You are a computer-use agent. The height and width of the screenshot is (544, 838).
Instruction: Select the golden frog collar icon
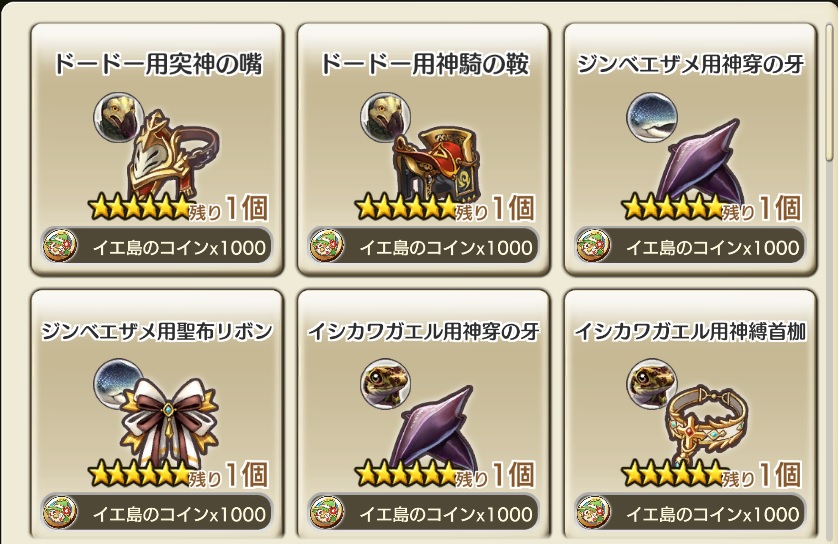pyautogui.click(x=707, y=422)
